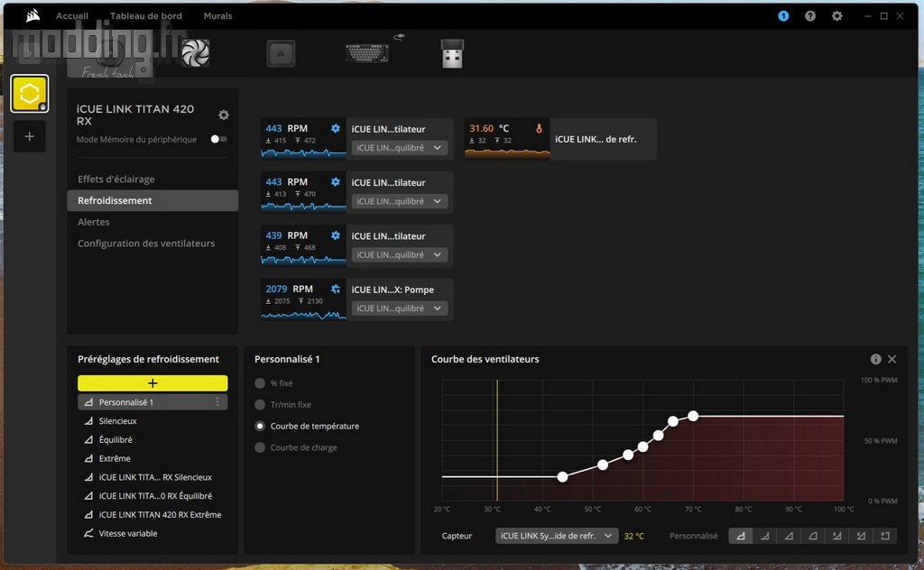Click the thermometer icon on 31.60 °C card
The height and width of the screenshot is (570, 924).
(539, 128)
